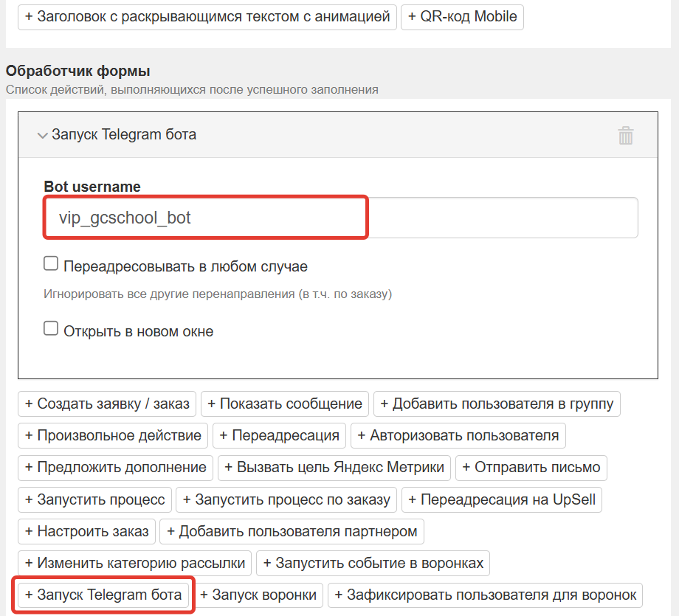
Task: Add action Переадресация
Action: click(279, 435)
